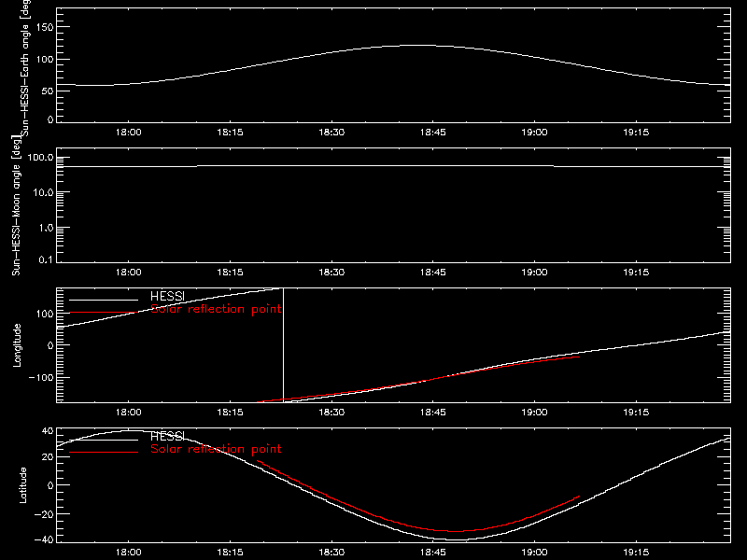747x560 pixels.
Task: Click the -100 tick on Longitude axis
Action: 41,378
